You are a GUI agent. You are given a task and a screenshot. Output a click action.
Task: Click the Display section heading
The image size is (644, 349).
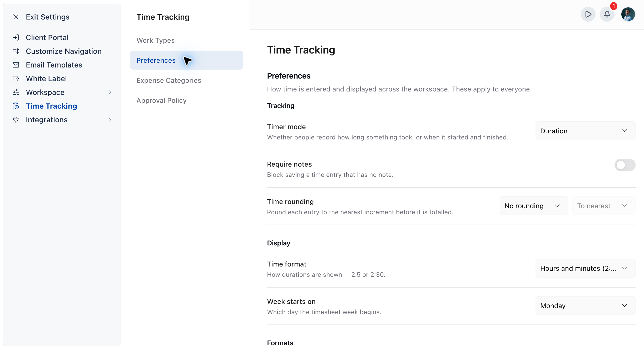[279, 243]
